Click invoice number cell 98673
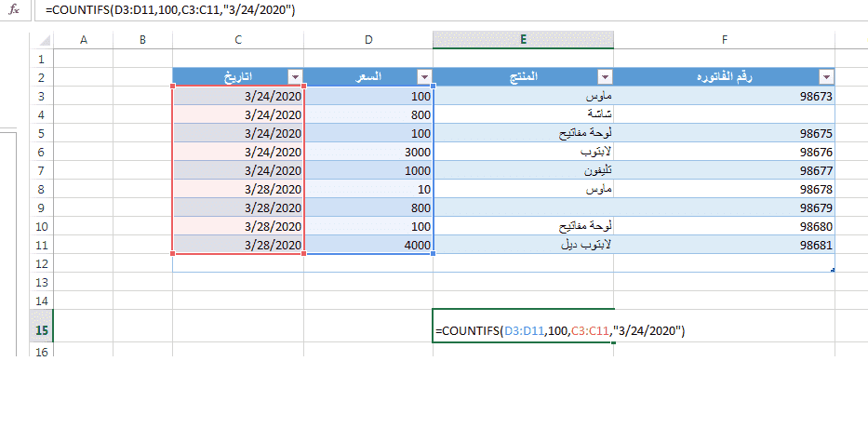Viewport: 868px width, 428px height. tap(724, 96)
